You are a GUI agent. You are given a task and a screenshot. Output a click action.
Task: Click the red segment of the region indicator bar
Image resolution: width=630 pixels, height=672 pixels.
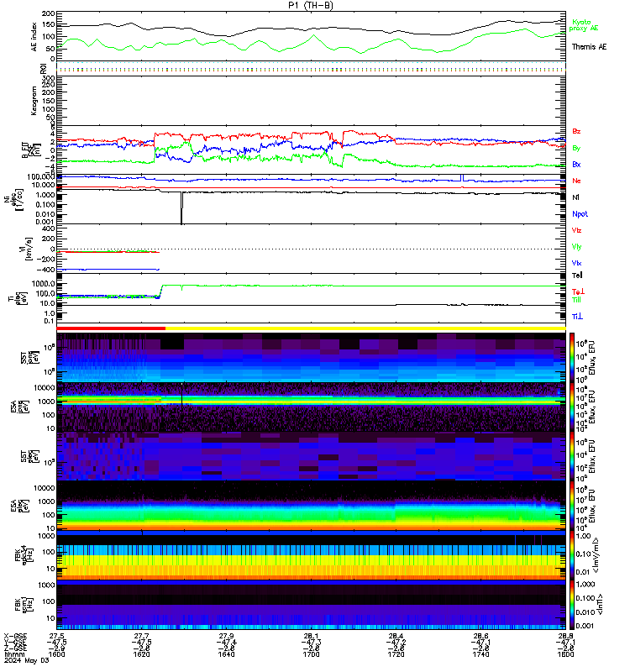click(x=111, y=328)
